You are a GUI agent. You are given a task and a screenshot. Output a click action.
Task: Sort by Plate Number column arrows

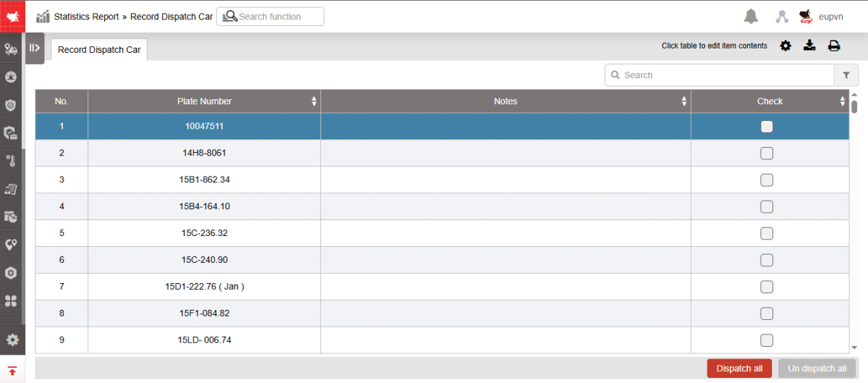(x=314, y=101)
